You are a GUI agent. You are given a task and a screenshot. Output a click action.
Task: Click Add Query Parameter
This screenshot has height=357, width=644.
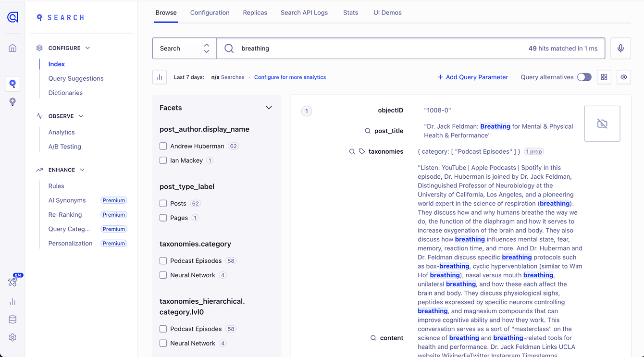click(473, 77)
